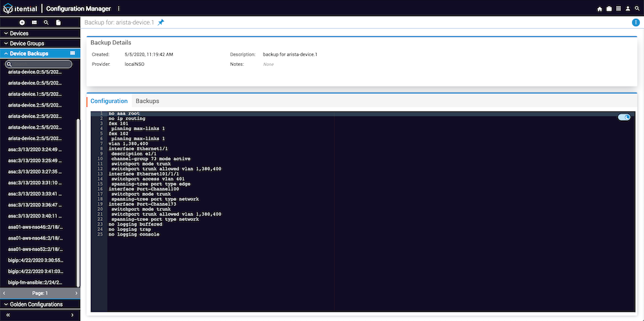
Task: Click the search magnifier in top bar
Action: click(637, 9)
